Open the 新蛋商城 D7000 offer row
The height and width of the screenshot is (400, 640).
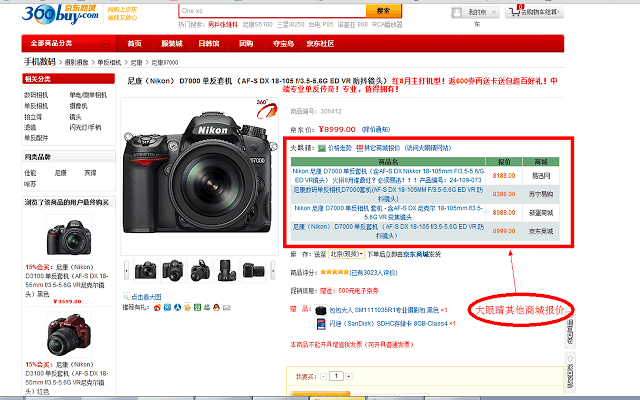(x=388, y=213)
